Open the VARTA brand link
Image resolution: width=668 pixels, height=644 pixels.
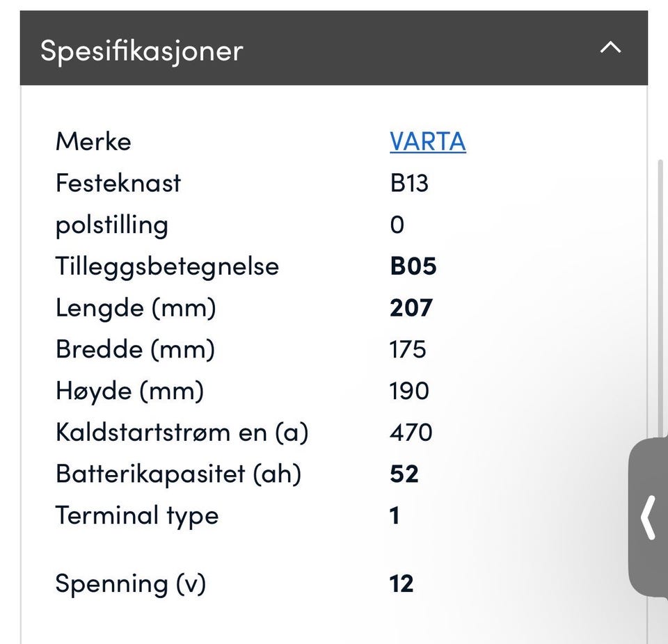coord(428,141)
